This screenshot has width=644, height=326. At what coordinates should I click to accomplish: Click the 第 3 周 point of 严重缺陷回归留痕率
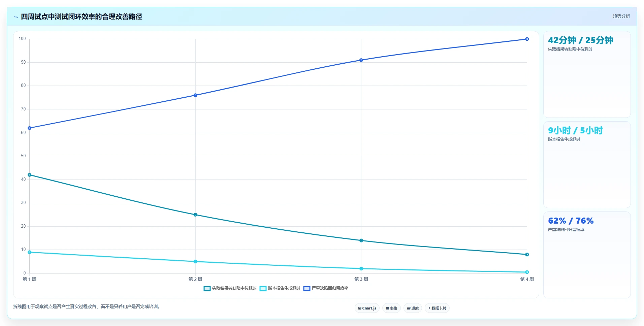[361, 60]
